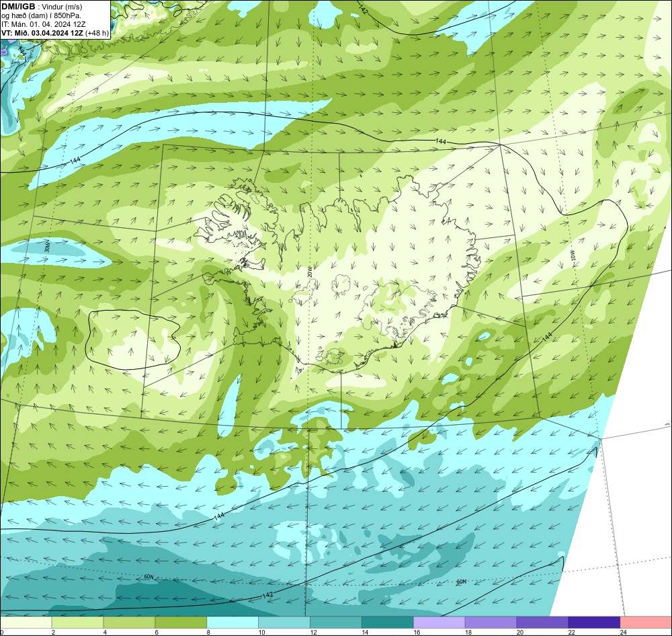Pick the dark indigo 22–24 m/s legend swatch

[x=595, y=623]
